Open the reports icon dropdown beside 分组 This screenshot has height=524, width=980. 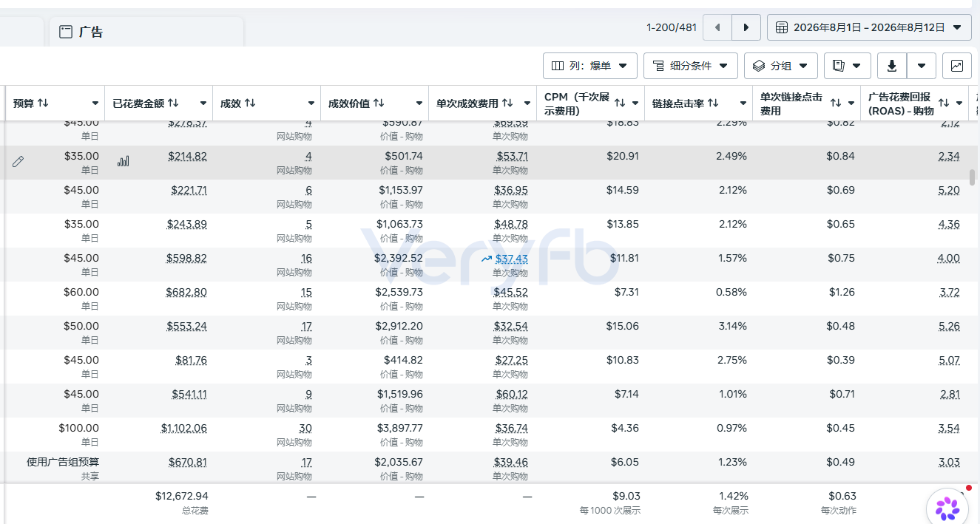click(847, 66)
